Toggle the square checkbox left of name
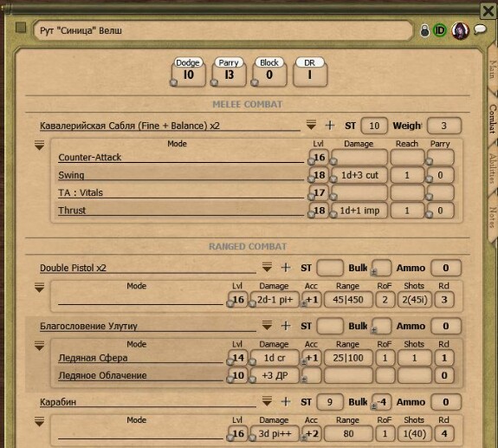The image size is (498, 448). [x=21, y=28]
